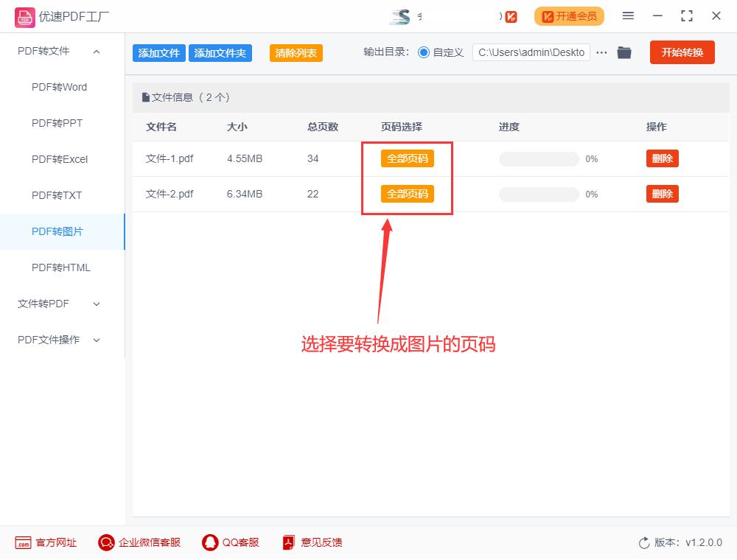Expand the 文件转PDF section

[x=96, y=304]
